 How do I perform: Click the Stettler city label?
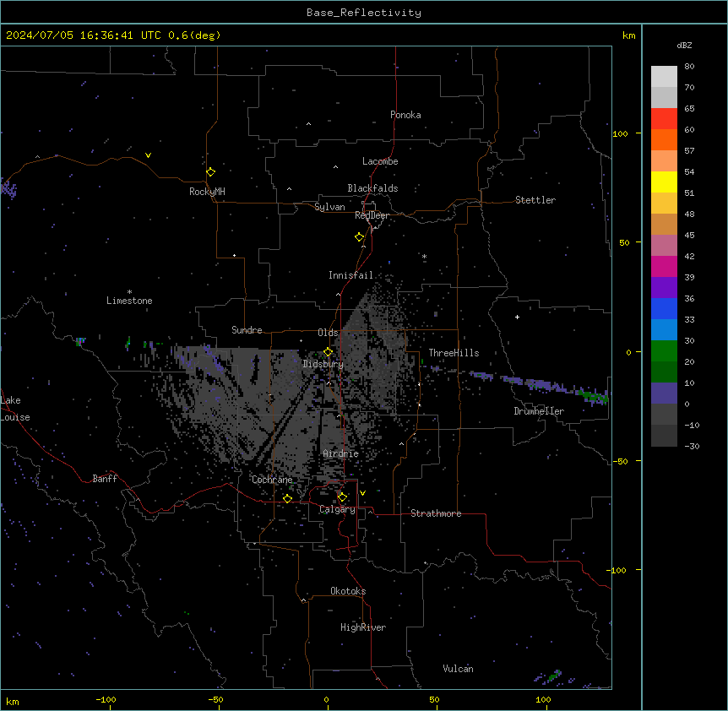[x=535, y=200]
